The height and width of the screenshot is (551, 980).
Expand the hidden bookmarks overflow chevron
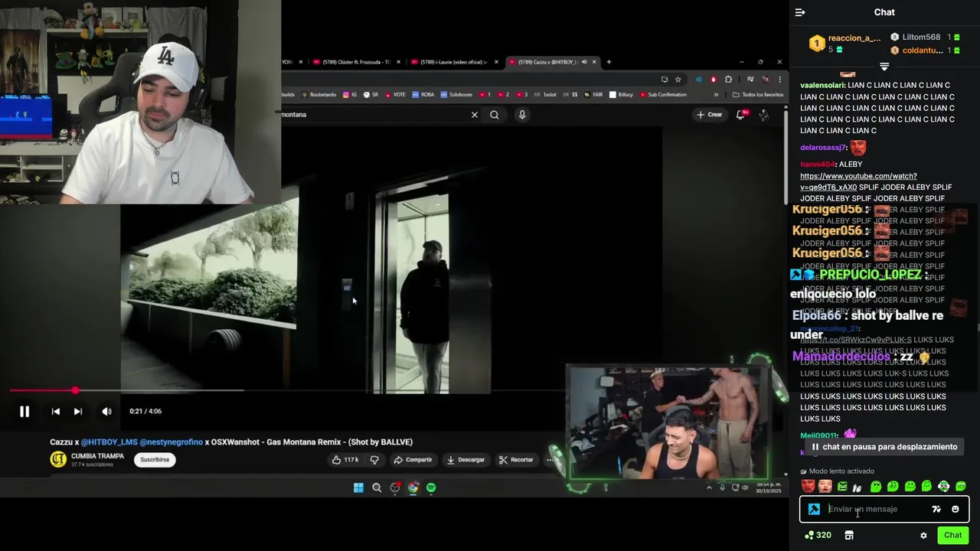tap(716, 95)
